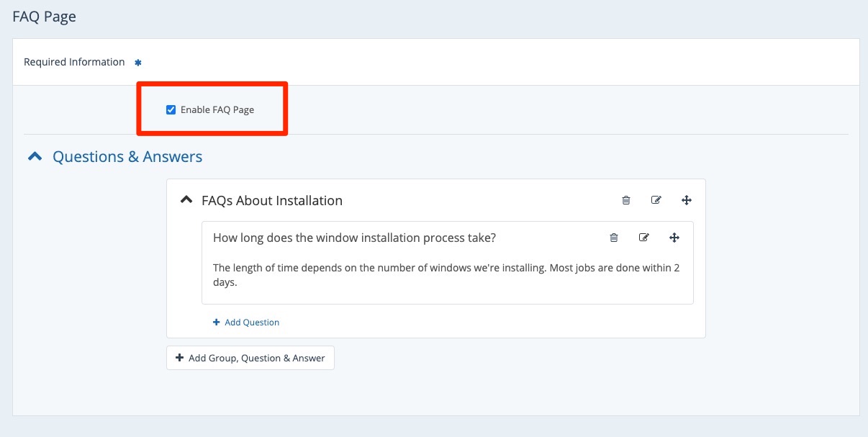Click move handle for window installation question

(674, 238)
